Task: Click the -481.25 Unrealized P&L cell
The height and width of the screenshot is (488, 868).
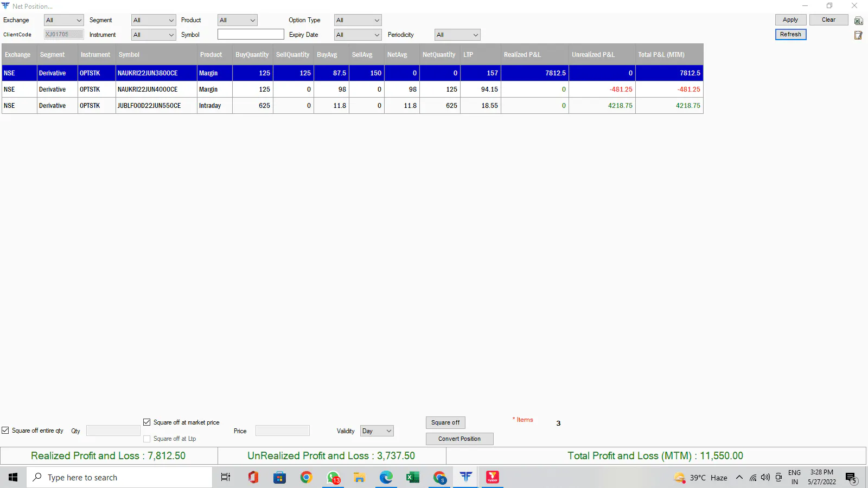Action: (602, 89)
